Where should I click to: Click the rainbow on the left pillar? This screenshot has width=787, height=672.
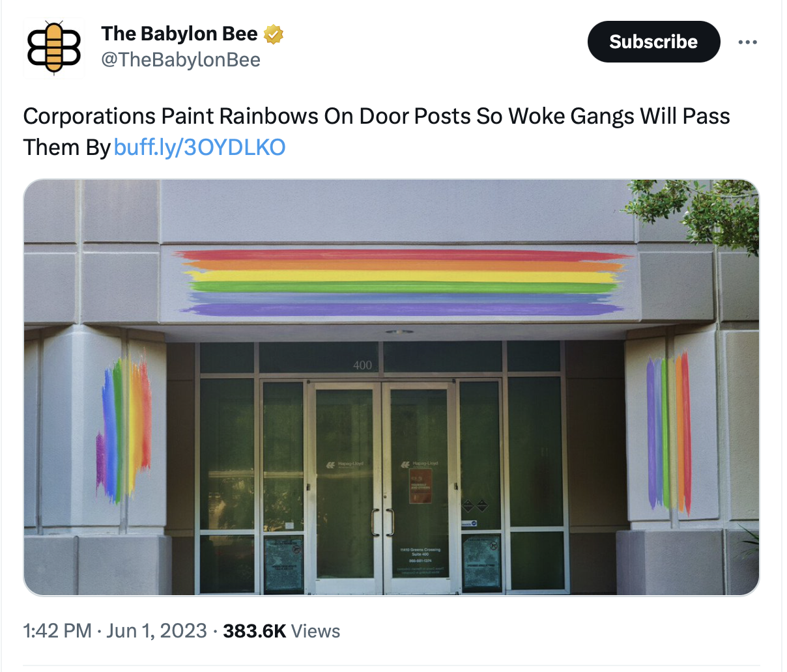[x=124, y=430]
